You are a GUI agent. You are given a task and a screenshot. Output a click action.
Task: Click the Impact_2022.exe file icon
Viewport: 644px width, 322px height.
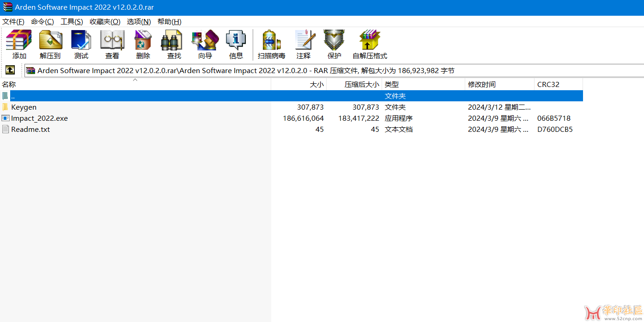[x=6, y=118]
